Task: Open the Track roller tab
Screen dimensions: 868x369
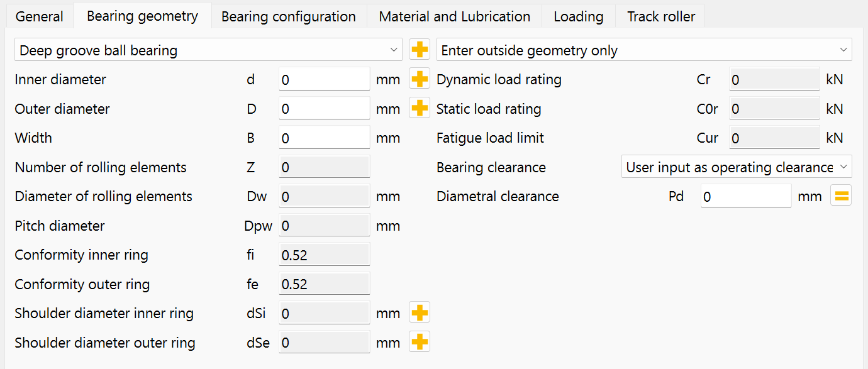Action: pos(661,16)
